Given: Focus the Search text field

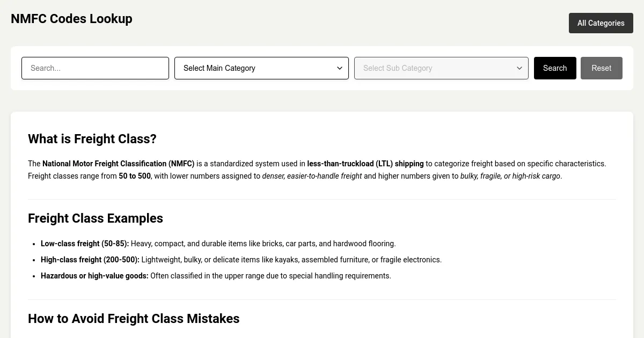Looking at the screenshot, I should pyautogui.click(x=95, y=68).
